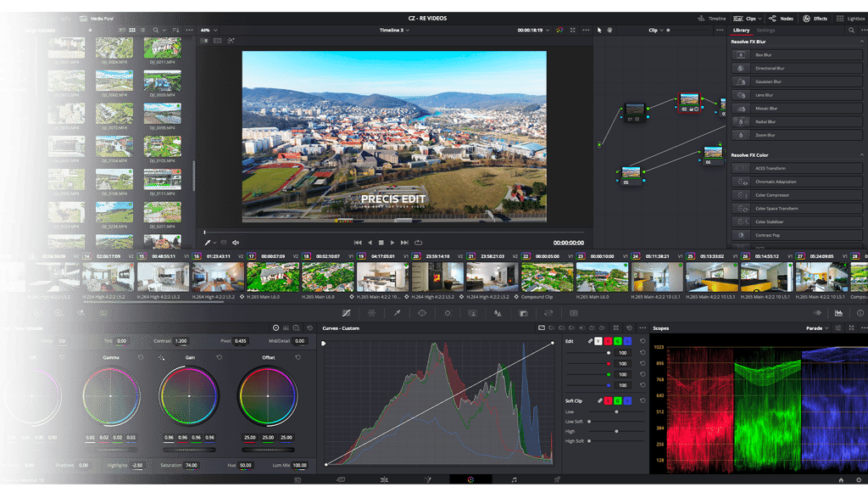Switch to the Settings tab in Effects
The width and height of the screenshot is (868, 487).
click(765, 30)
